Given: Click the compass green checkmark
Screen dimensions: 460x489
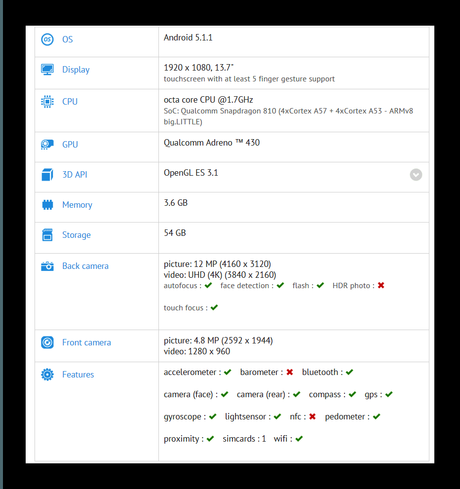Looking at the screenshot, I should 352,394.
